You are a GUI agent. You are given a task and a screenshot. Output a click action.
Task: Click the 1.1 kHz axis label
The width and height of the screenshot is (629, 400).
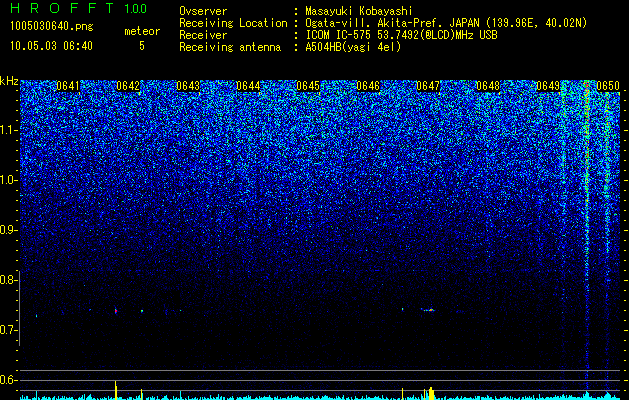[x=8, y=130]
